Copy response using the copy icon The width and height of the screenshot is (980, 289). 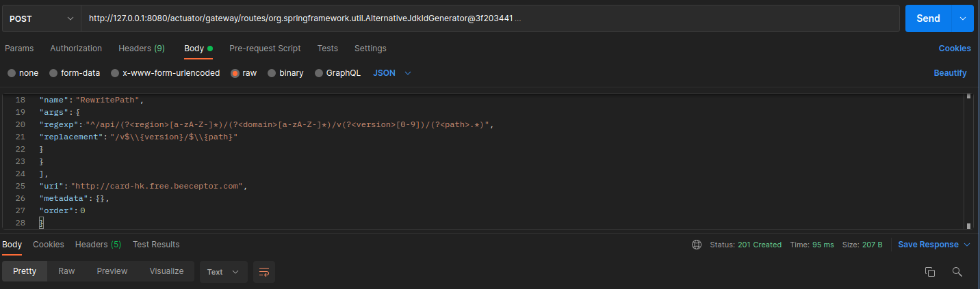929,272
